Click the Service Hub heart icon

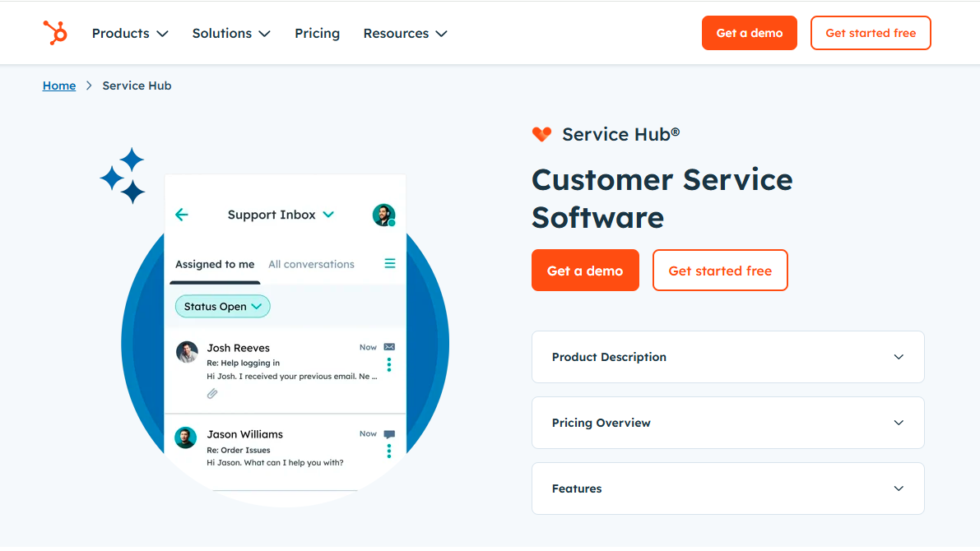(541, 134)
